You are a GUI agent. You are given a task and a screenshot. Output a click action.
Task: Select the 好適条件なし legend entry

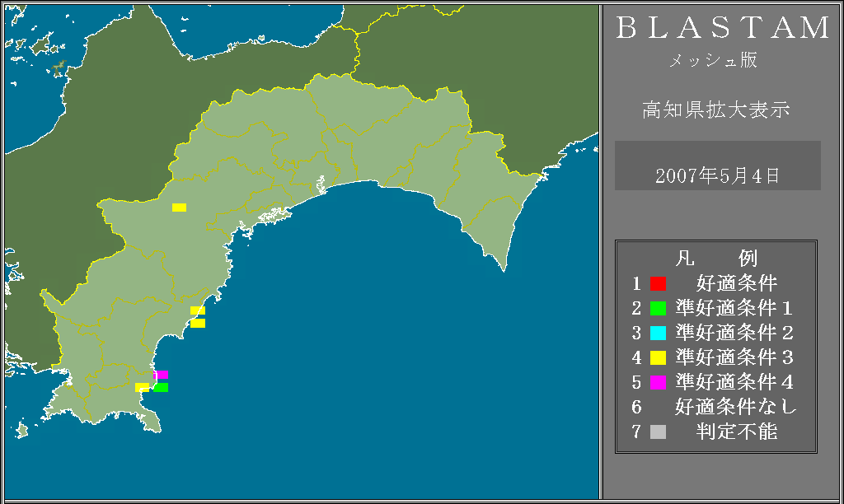(736, 407)
